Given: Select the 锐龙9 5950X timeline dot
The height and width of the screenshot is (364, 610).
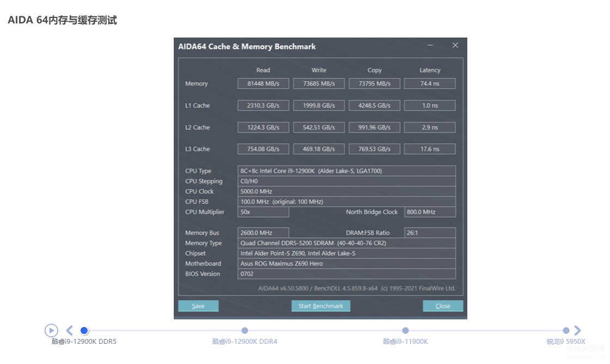Looking at the screenshot, I should (x=566, y=331).
